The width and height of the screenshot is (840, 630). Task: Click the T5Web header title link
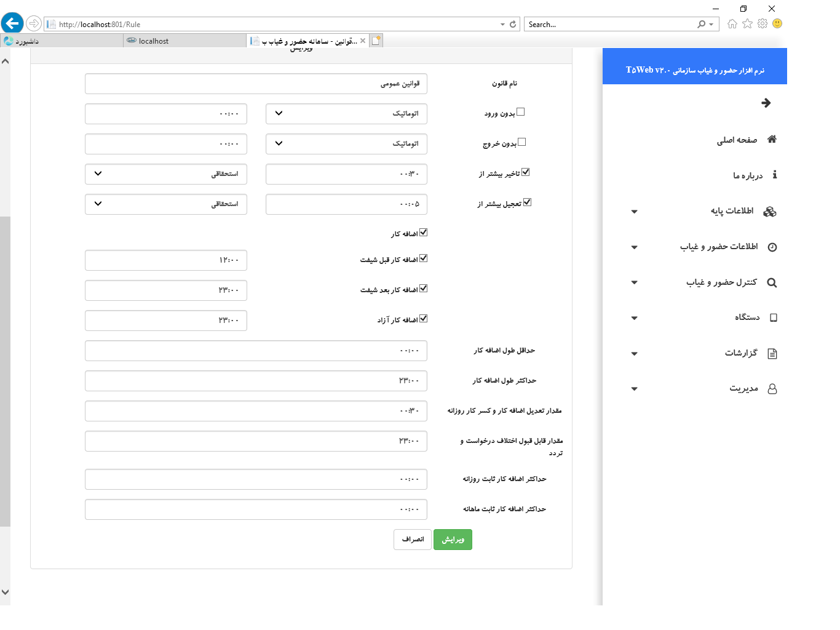point(695,70)
